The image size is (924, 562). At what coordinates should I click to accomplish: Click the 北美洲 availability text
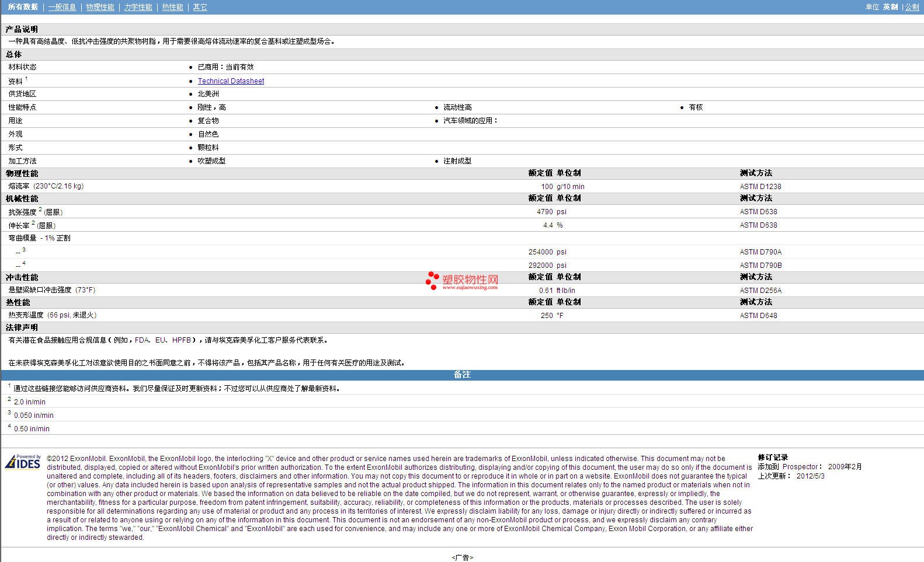coord(208,94)
